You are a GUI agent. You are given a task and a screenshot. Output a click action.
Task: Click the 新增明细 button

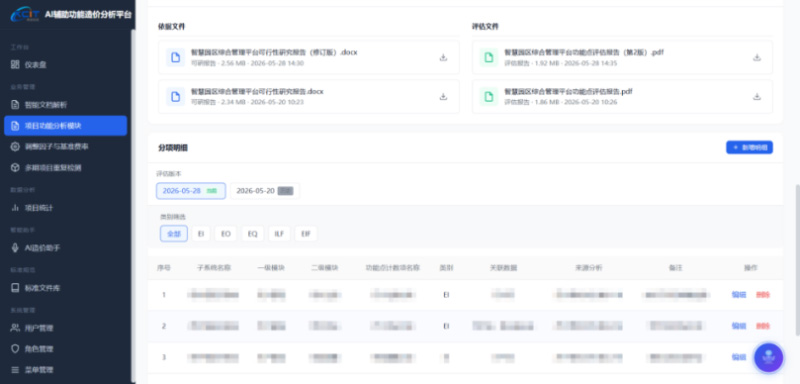pyautogui.click(x=749, y=147)
